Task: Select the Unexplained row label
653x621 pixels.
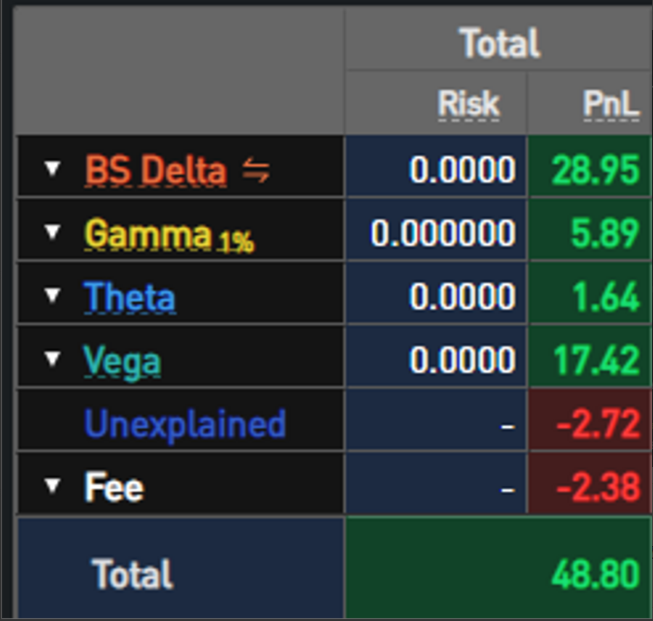Action: tap(185, 424)
